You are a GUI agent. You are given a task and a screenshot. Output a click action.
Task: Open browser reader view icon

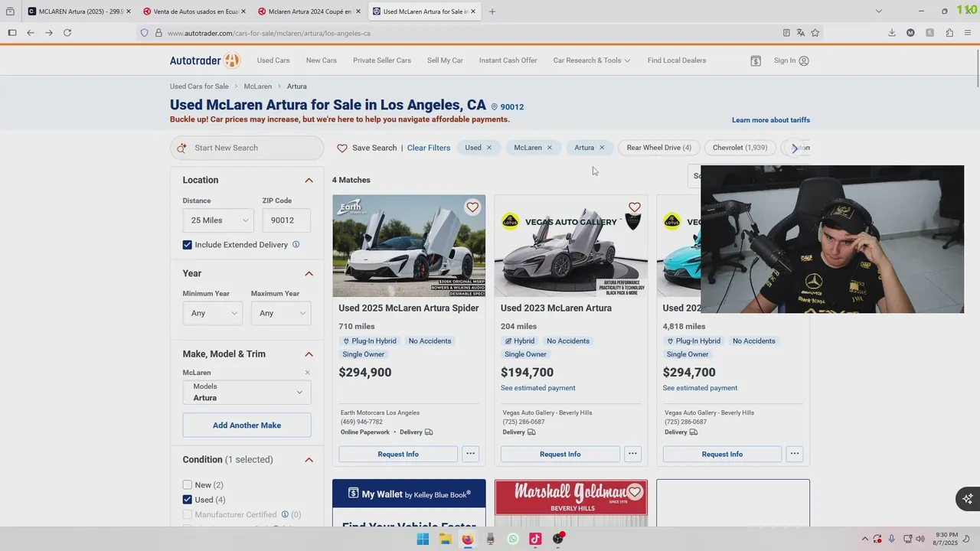(x=786, y=33)
